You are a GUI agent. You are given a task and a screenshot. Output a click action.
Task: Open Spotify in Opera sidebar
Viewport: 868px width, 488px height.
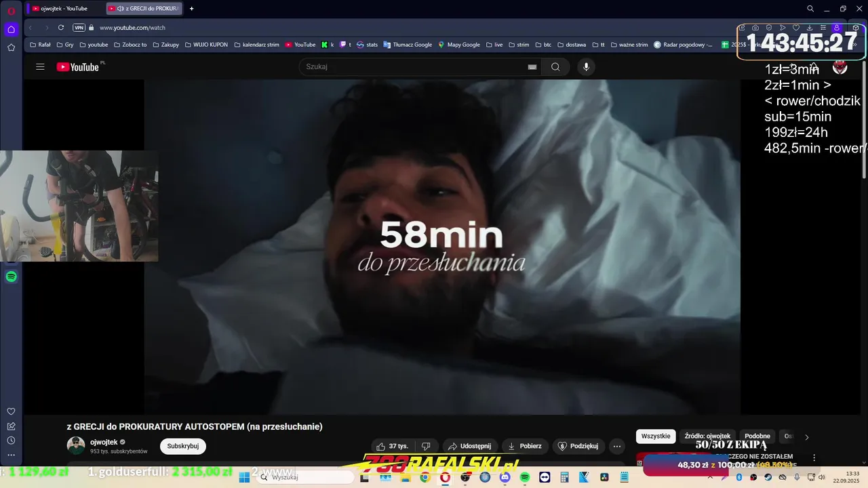[11, 277]
